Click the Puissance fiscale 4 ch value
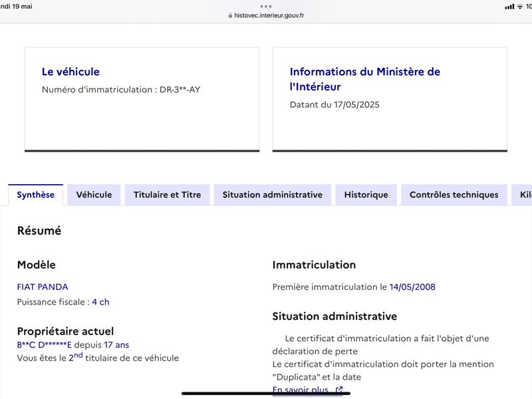This screenshot has width=532, height=399. click(x=101, y=302)
